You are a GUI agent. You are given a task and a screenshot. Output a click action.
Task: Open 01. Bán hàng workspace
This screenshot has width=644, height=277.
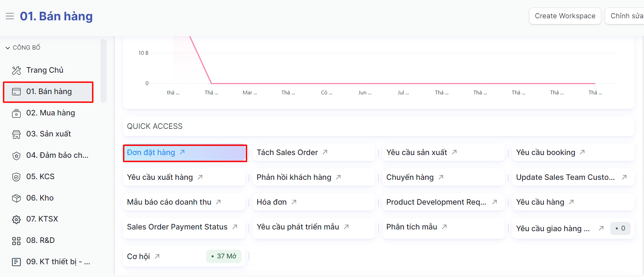pyautogui.click(x=49, y=92)
